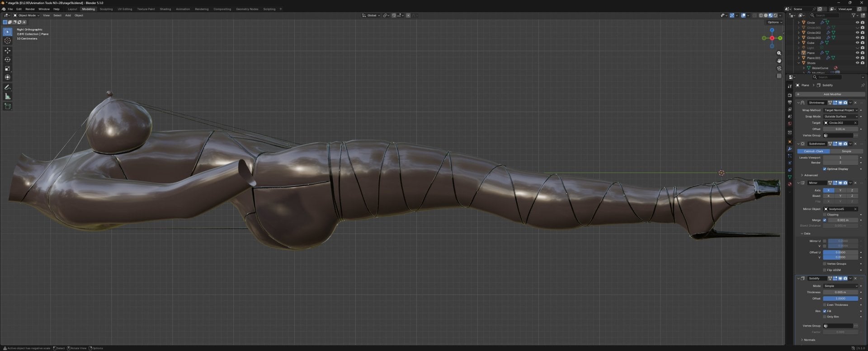This screenshot has width=868, height=351.
Task: Switch perspective/orthographic grid icon
Action: click(x=779, y=76)
